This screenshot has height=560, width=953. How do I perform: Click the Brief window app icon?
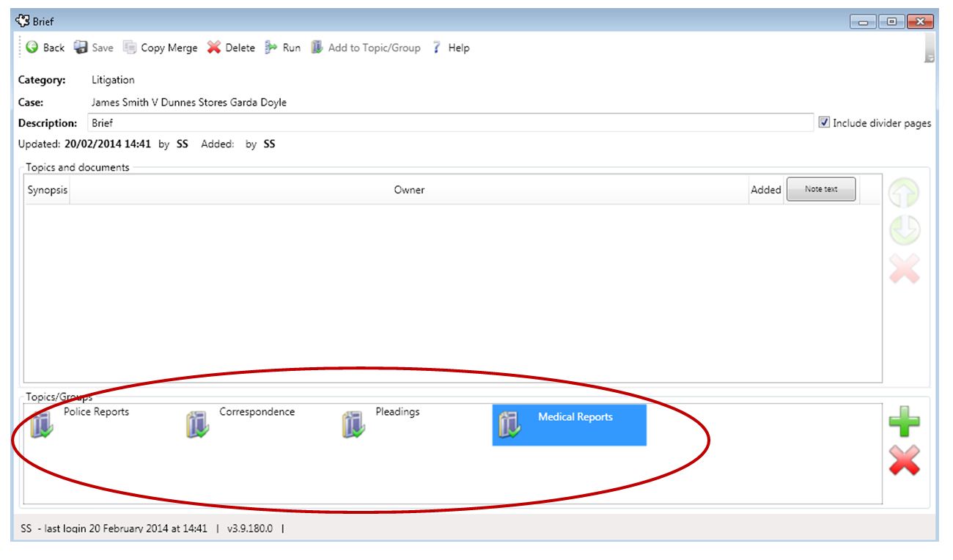(x=22, y=21)
